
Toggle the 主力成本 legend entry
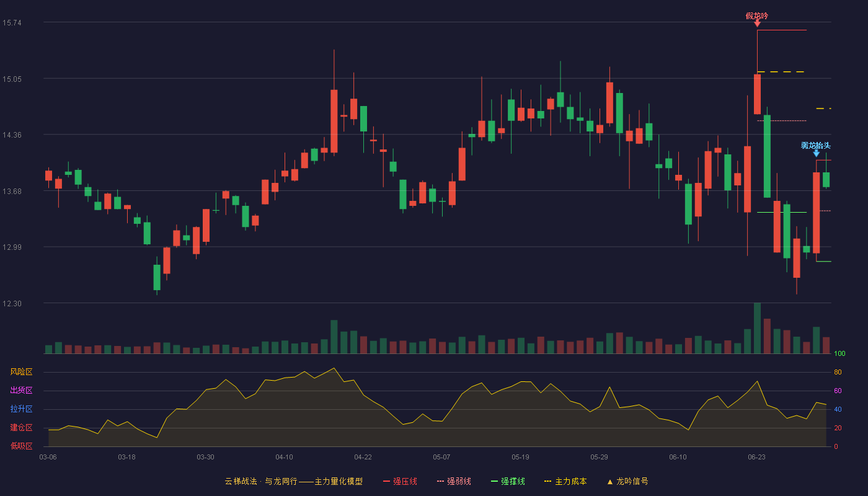point(565,481)
